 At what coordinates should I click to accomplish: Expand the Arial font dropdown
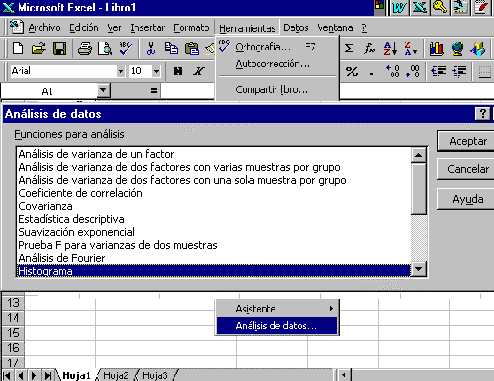(121, 71)
